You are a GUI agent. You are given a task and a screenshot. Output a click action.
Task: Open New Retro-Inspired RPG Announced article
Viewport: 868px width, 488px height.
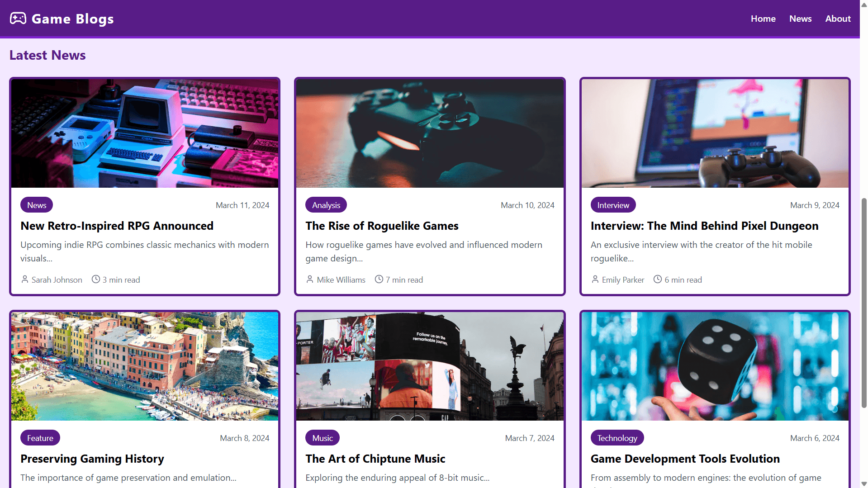117,226
